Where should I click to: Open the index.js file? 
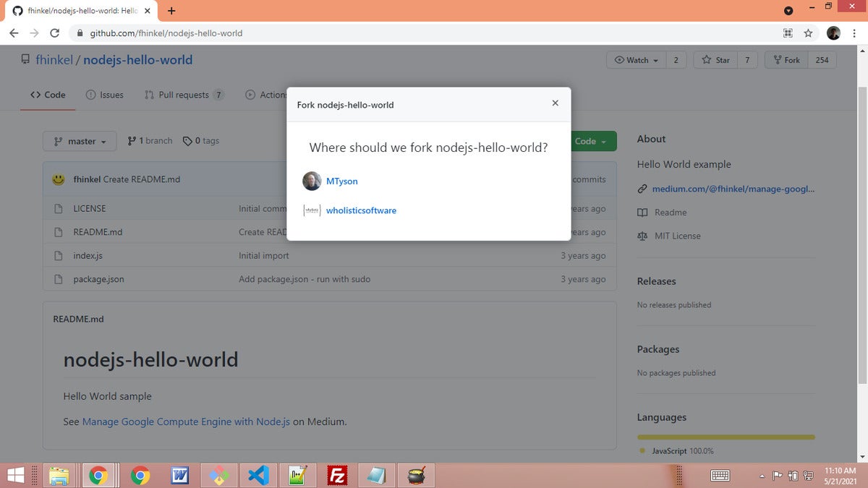click(x=88, y=256)
